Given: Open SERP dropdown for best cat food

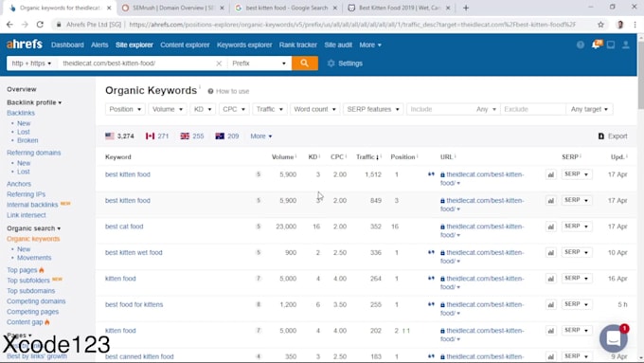Looking at the screenshot, I should click(577, 227).
